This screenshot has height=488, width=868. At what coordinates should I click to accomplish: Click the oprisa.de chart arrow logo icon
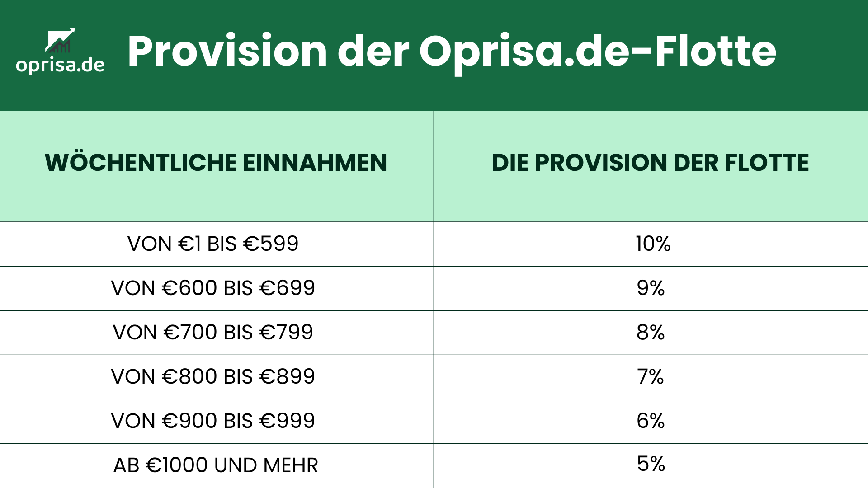pos(60,41)
